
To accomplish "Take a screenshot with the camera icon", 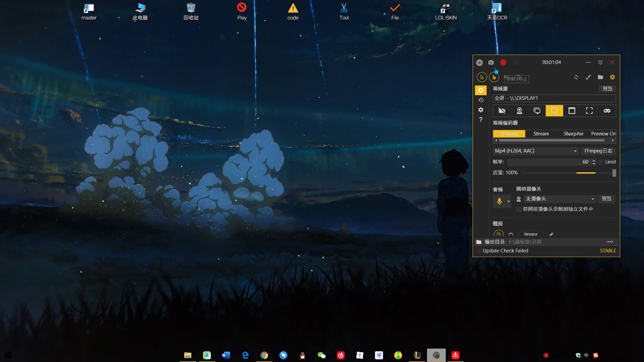I will click(x=491, y=62).
